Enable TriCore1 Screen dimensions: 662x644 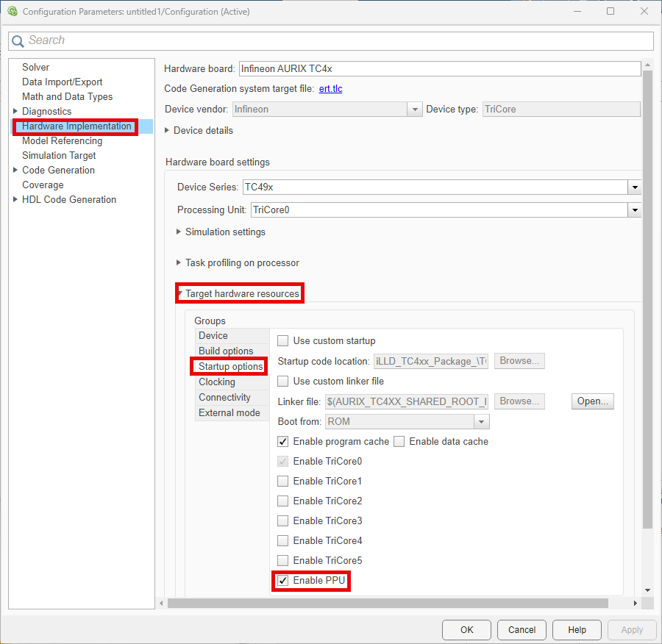(282, 481)
